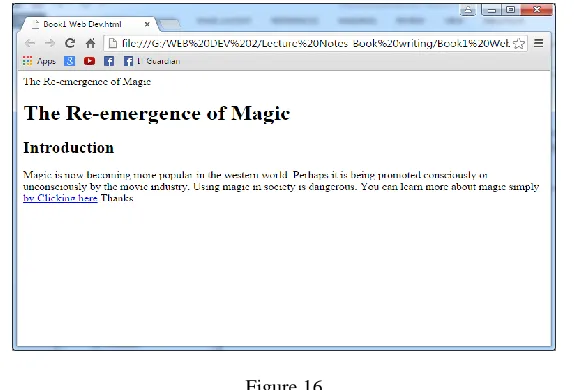Click the 'The Re-emergence of Magic' main heading
574x390 pixels.
coord(157,113)
